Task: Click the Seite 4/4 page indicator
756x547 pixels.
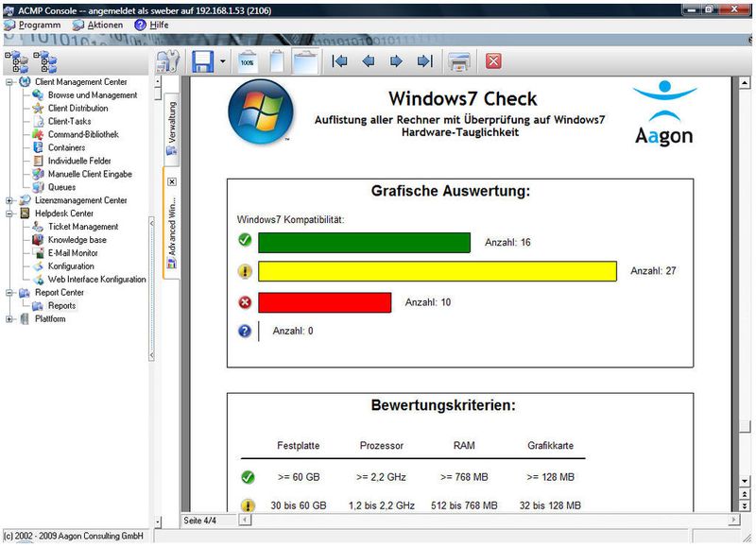Action: (199, 521)
